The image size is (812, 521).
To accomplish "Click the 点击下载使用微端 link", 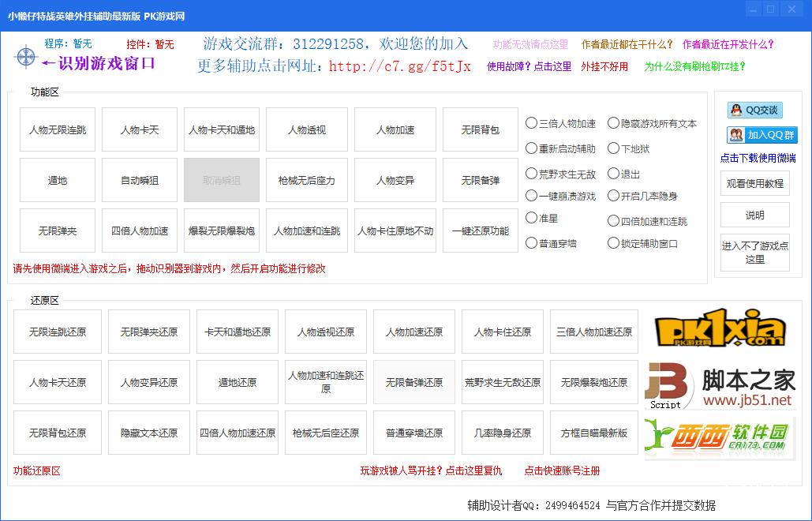I will point(758,158).
